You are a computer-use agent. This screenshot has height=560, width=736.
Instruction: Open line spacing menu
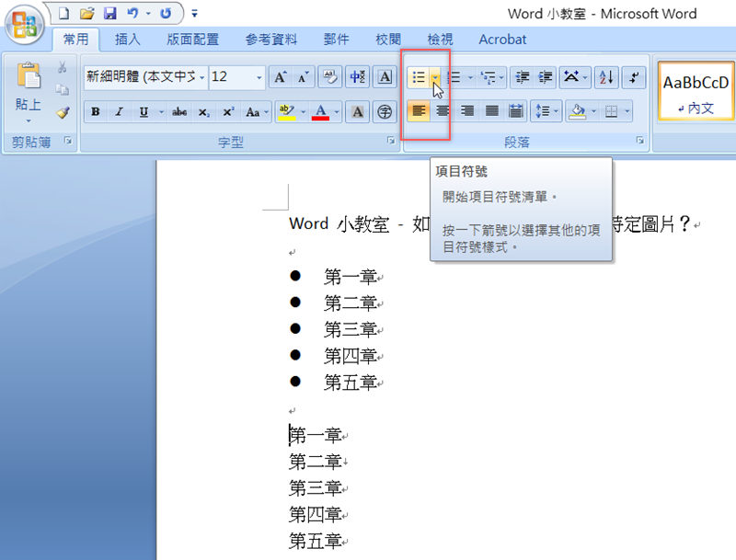point(546,111)
